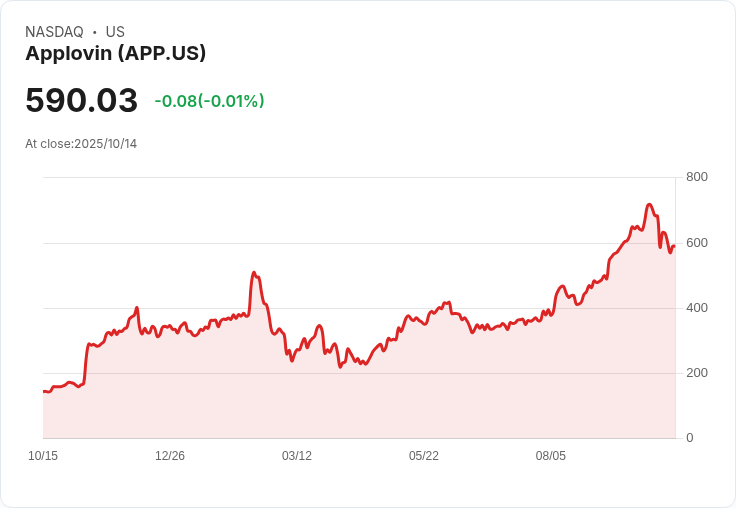
Task: Select the US market label
Action: point(115,32)
